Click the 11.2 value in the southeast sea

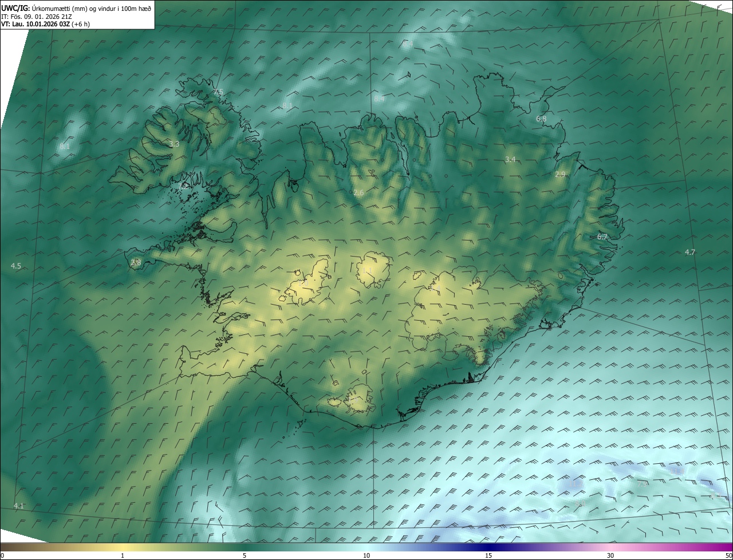(575, 484)
